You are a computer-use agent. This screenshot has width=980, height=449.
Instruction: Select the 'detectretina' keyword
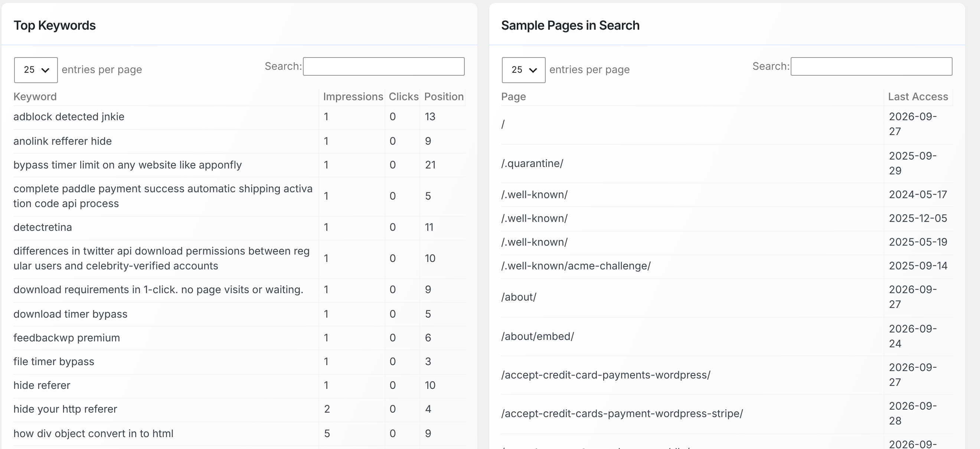(x=43, y=227)
